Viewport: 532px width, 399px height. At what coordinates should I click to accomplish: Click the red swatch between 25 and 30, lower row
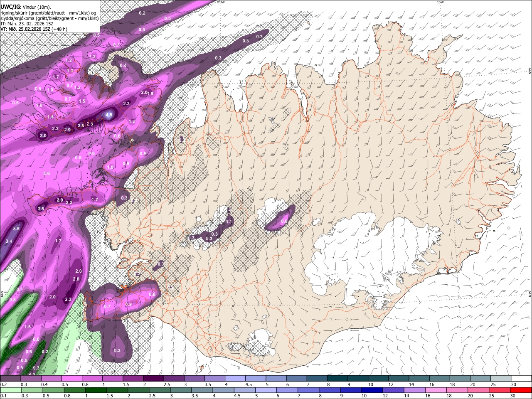pyautogui.click(x=499, y=390)
